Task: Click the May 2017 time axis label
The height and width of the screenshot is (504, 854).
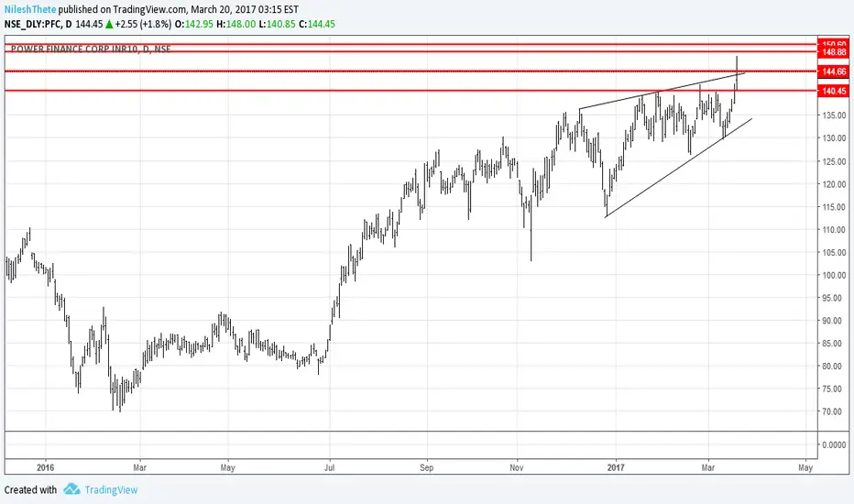Action: [805, 467]
